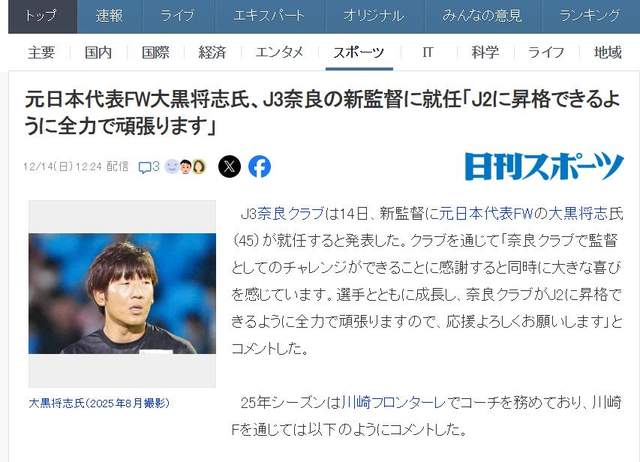View the ランキング tab

[x=590, y=16]
